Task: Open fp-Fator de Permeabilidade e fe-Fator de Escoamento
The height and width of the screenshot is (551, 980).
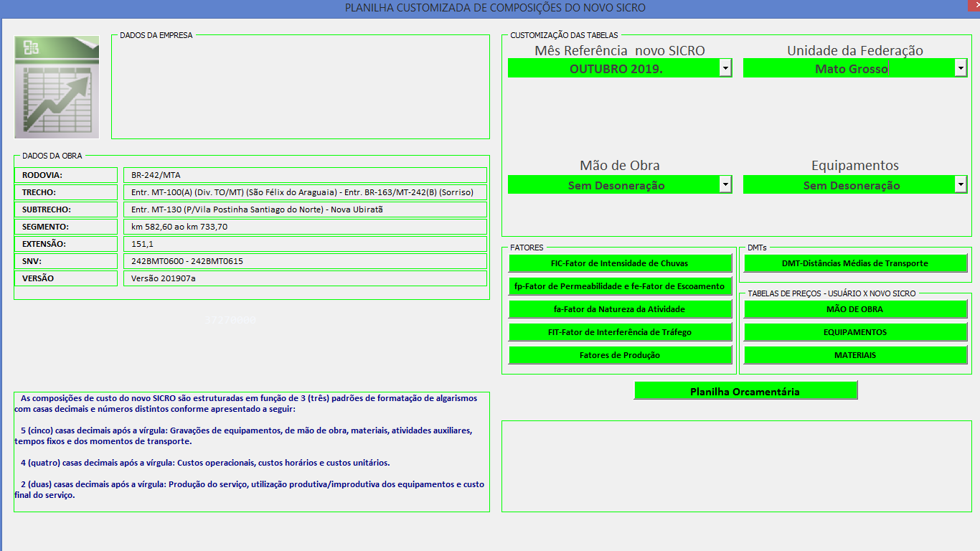Action: (x=621, y=286)
